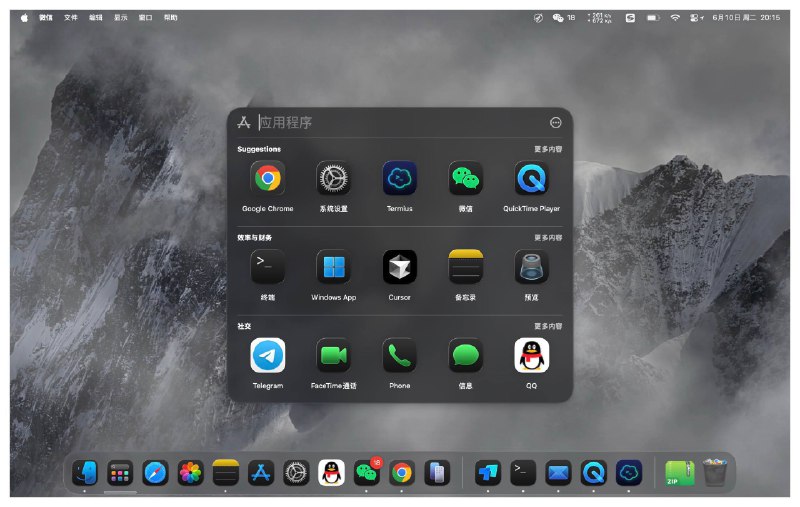
Task: Launch 预览 app in the apps panel
Action: (531, 267)
